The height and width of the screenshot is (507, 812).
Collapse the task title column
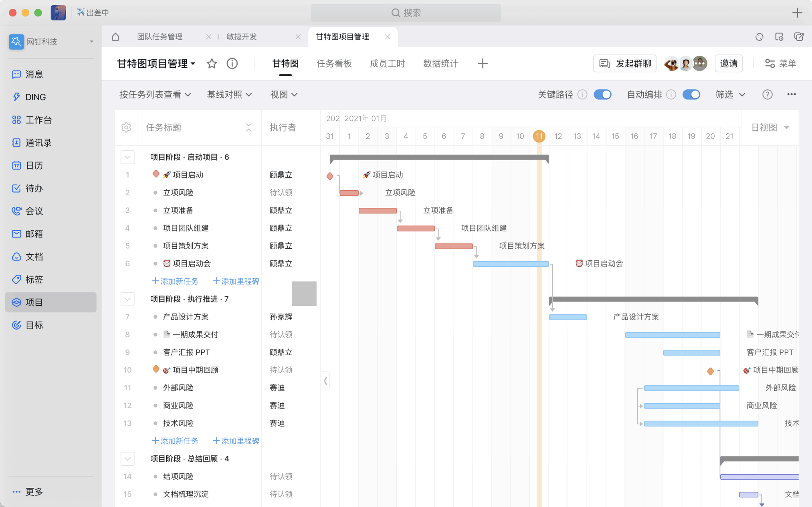tap(248, 127)
